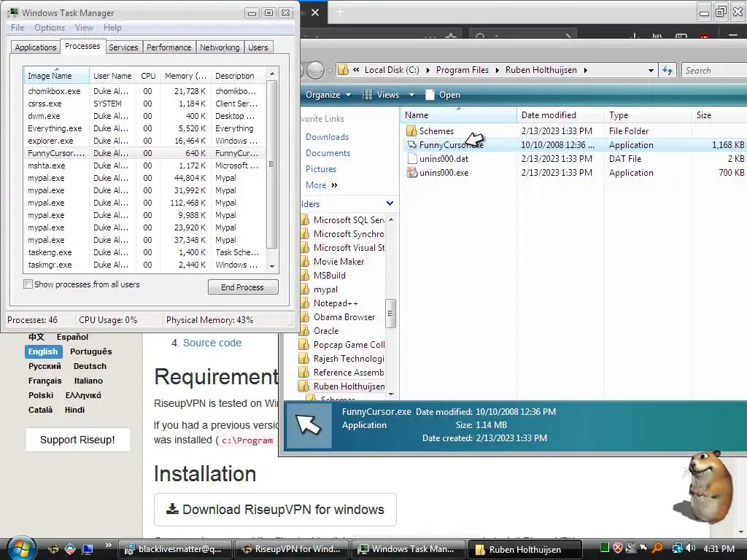Select Deutsch language link

(x=90, y=366)
